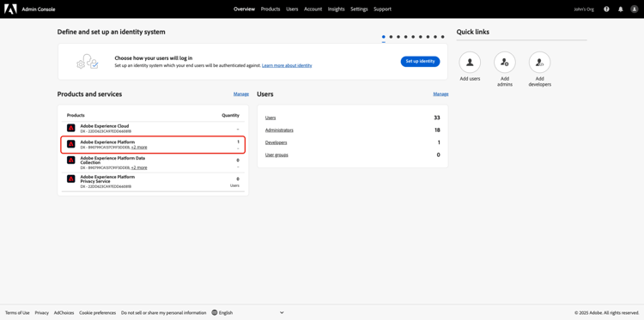Viewport: 644px width, 320px height.
Task: Open the User groups link
Action: tap(276, 154)
